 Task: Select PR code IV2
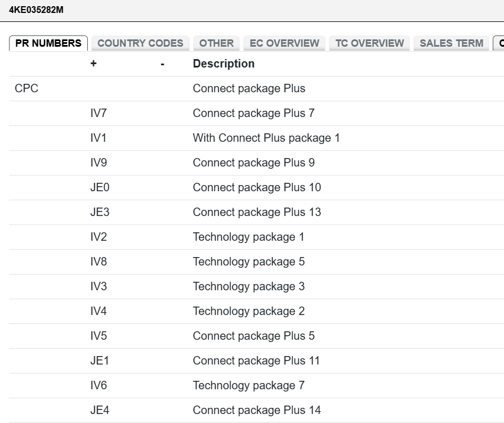pyautogui.click(x=99, y=237)
